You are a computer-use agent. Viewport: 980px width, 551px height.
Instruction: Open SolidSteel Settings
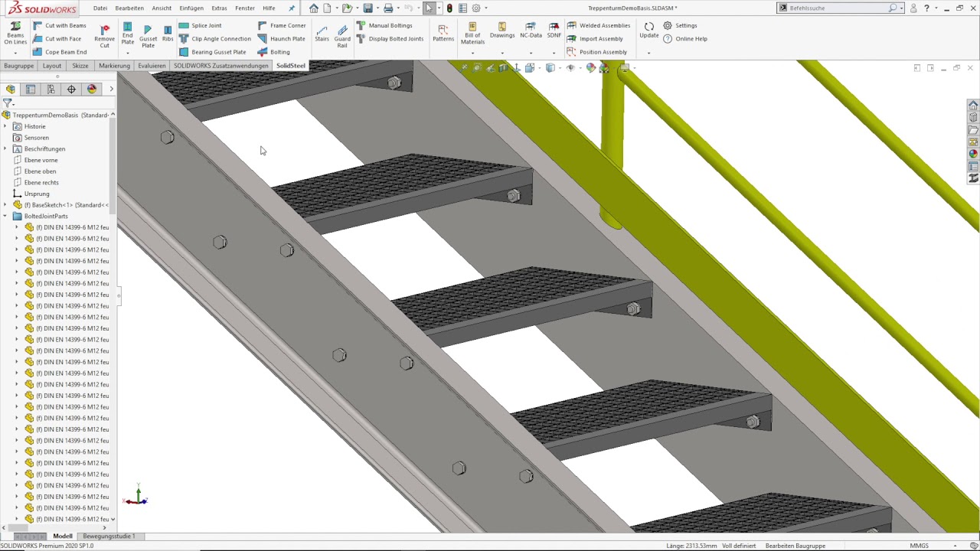coord(680,25)
